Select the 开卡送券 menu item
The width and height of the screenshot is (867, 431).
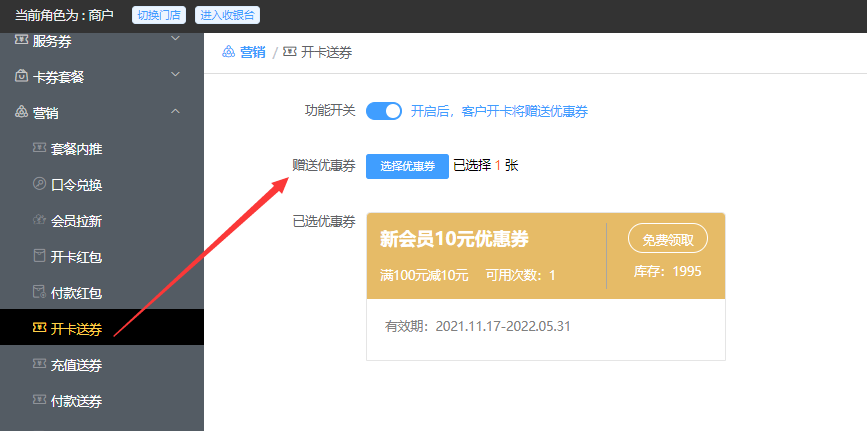(x=102, y=327)
